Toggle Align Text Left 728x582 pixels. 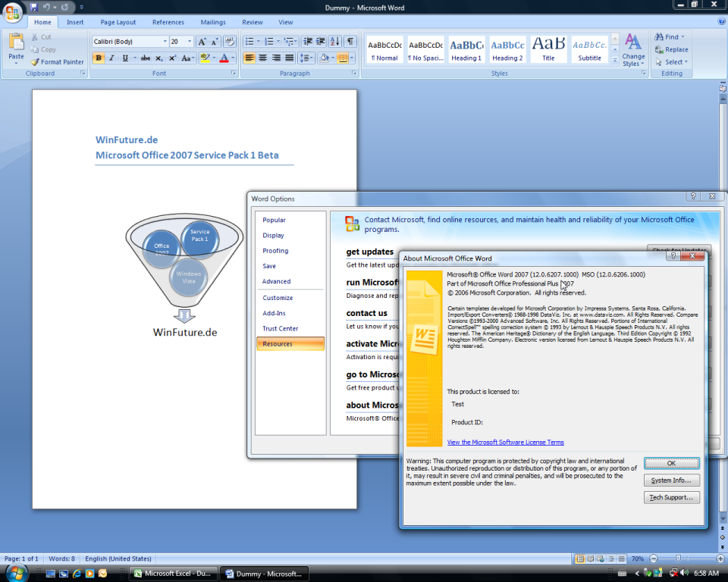click(x=249, y=58)
